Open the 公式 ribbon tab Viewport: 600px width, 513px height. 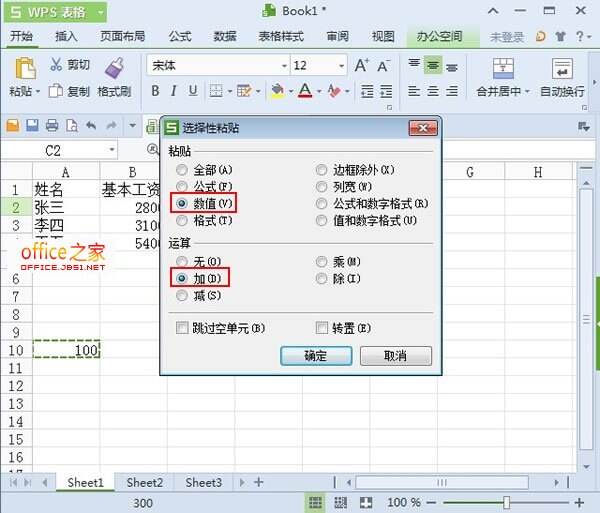click(180, 36)
